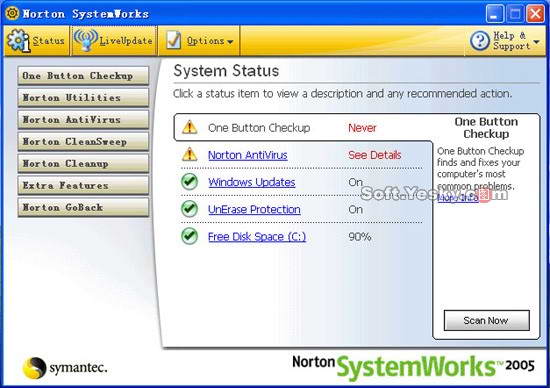550x388 pixels.
Task: Click the Status gear icon in toolbar
Action: 18,41
